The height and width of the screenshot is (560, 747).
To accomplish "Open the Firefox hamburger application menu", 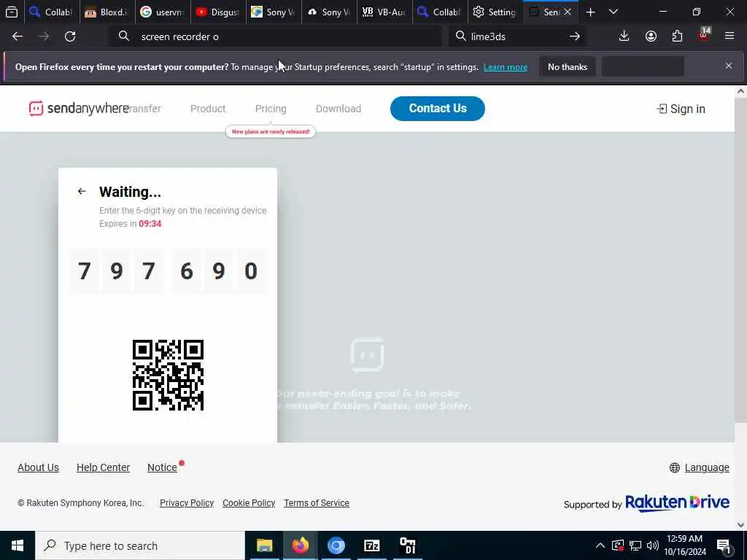I will tap(729, 36).
